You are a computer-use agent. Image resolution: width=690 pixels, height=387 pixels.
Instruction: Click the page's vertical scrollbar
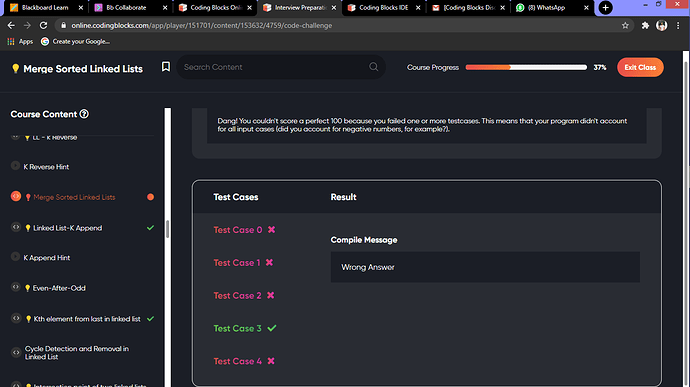tap(686, 219)
